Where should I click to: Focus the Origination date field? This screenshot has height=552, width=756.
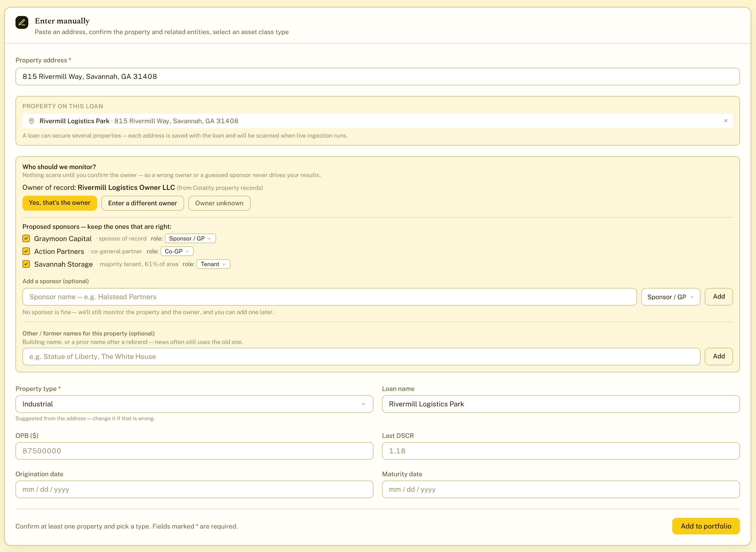(194, 490)
